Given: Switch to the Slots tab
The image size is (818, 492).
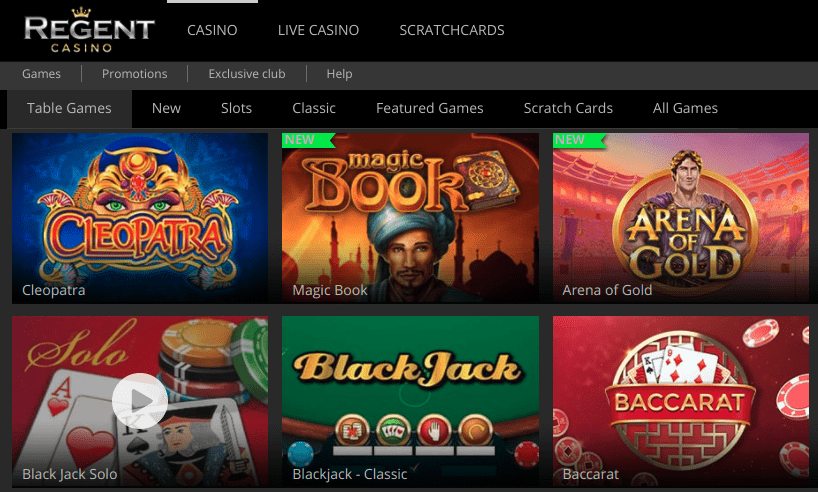Looking at the screenshot, I should click(x=236, y=109).
